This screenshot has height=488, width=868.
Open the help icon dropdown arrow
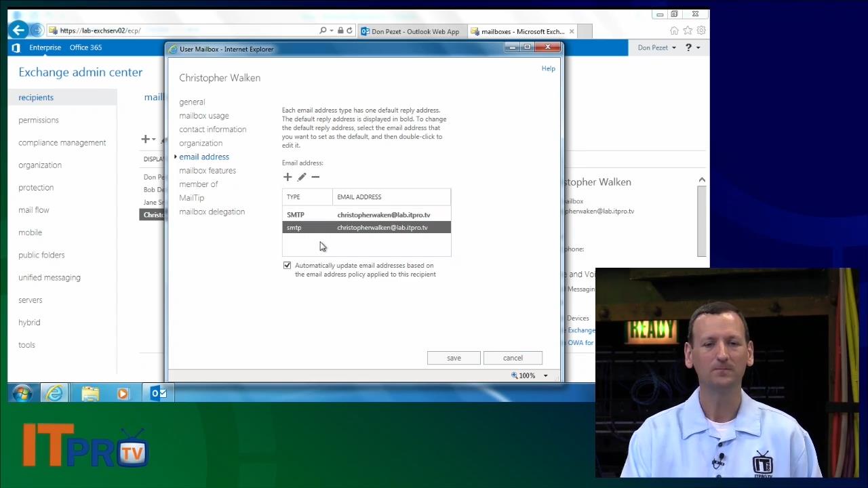coord(698,47)
